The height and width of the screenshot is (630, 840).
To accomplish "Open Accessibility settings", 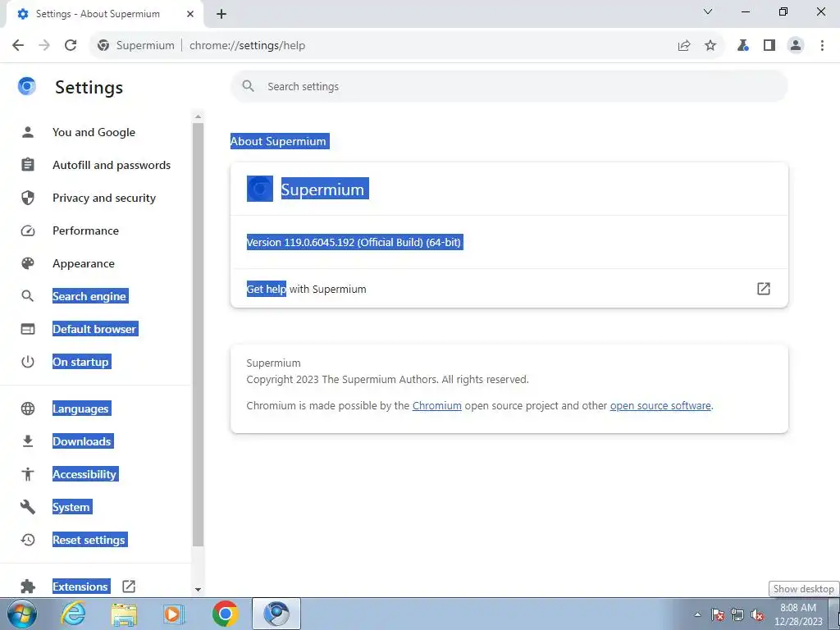I will 84,474.
